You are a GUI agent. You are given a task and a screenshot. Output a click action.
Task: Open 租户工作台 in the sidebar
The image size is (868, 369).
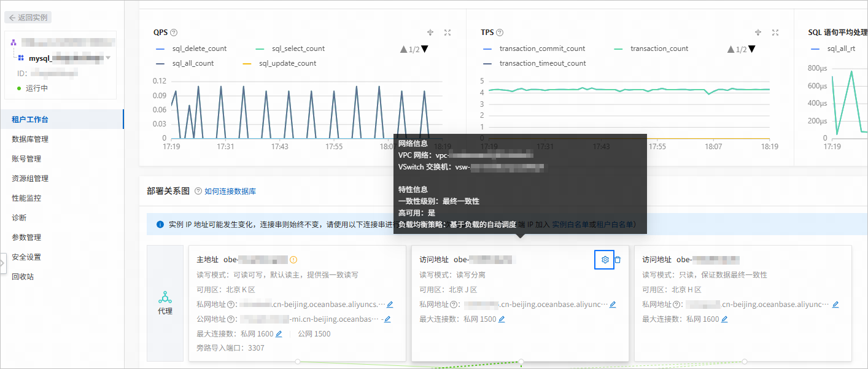click(x=61, y=119)
